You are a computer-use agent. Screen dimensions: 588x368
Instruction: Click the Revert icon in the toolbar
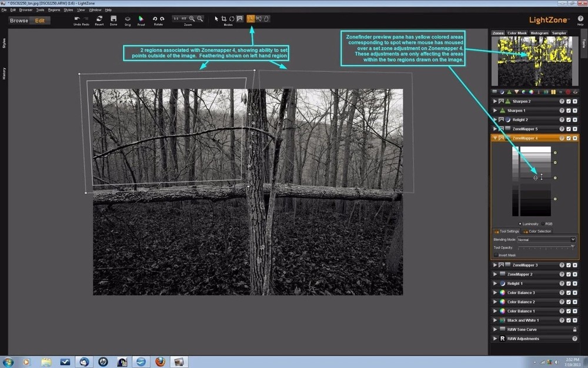pyautogui.click(x=98, y=18)
